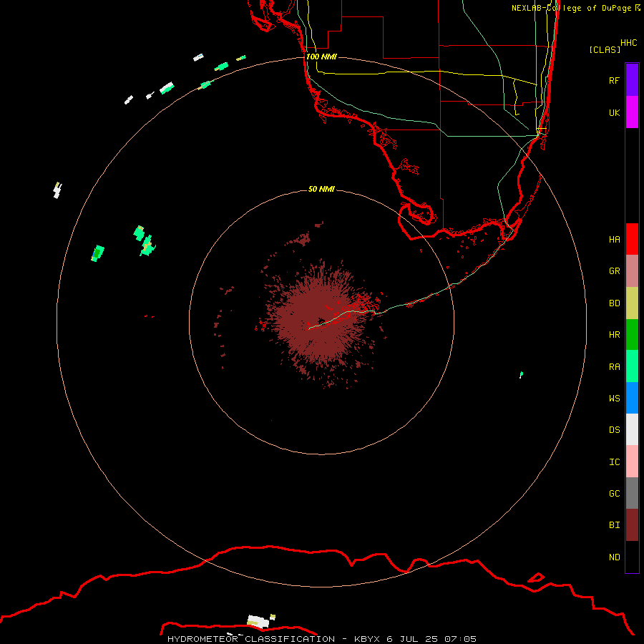The height and width of the screenshot is (644, 644).
Task: Click the "UK" legend label
Action: coord(614,112)
